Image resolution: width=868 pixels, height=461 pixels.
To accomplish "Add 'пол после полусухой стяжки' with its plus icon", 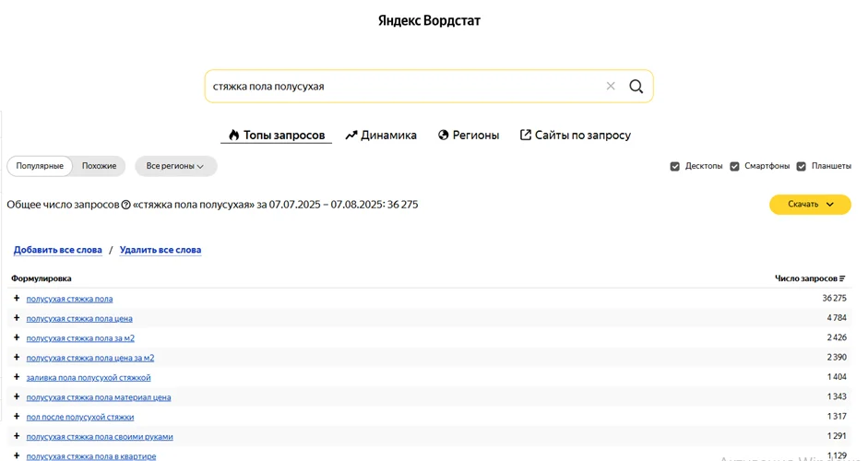I will coord(17,416).
